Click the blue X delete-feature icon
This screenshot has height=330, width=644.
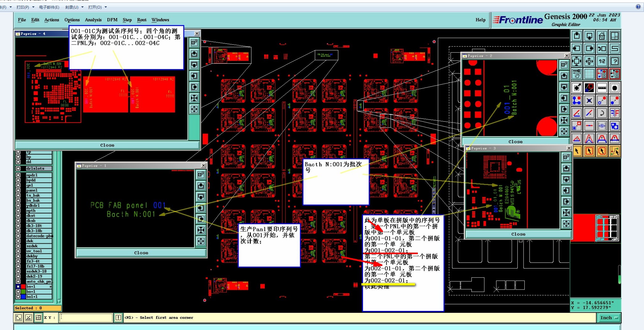tap(589, 100)
